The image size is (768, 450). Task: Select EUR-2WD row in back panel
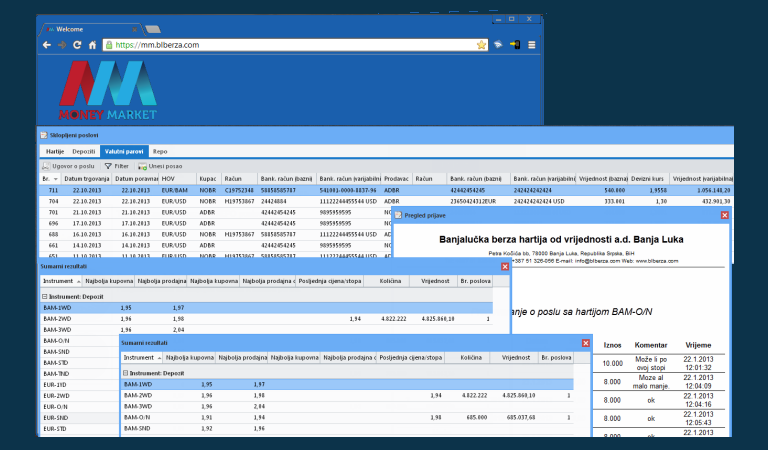[80, 396]
